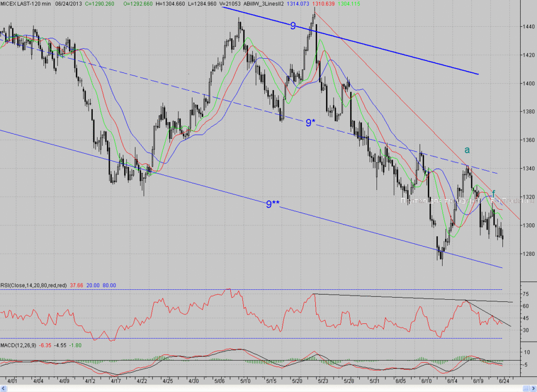The height and width of the screenshot is (392, 537).
Task: Click the 4/17 date marker on the time axis
Action: pyautogui.click(x=116, y=380)
